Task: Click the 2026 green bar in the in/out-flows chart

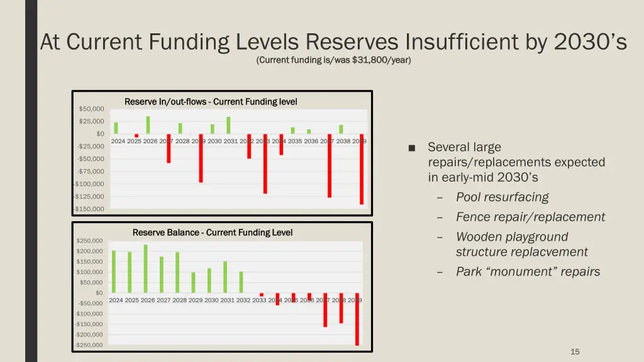Action: click(x=148, y=125)
